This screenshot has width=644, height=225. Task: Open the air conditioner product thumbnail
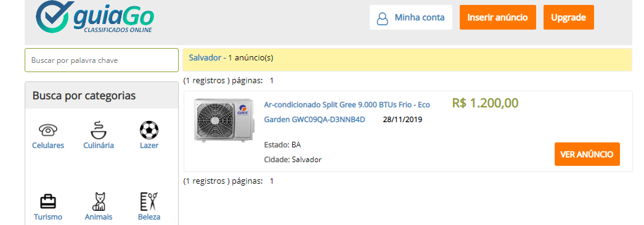tap(224, 120)
